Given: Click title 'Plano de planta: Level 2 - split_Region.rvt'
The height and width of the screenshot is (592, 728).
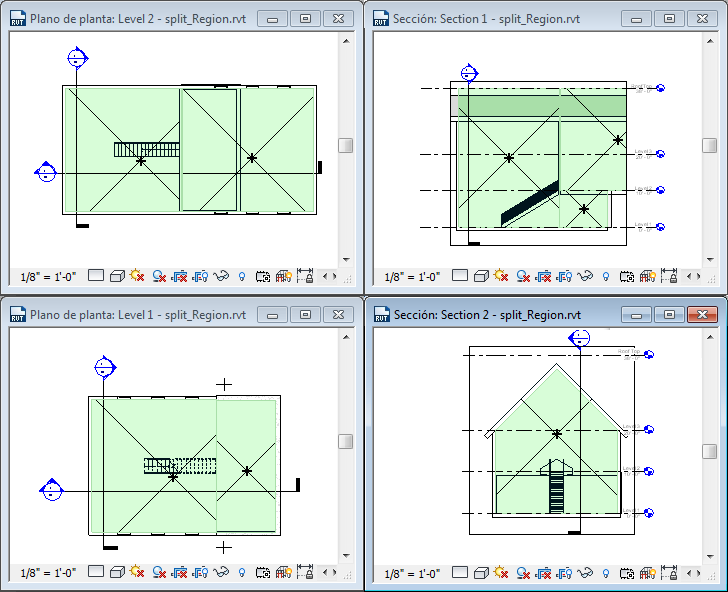Looking at the screenshot, I should 138,19.
